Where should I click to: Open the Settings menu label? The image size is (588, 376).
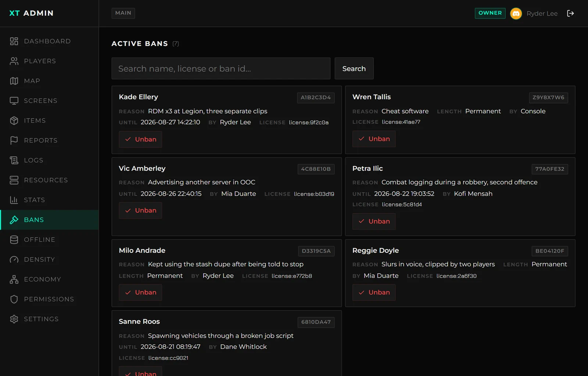[x=41, y=319]
